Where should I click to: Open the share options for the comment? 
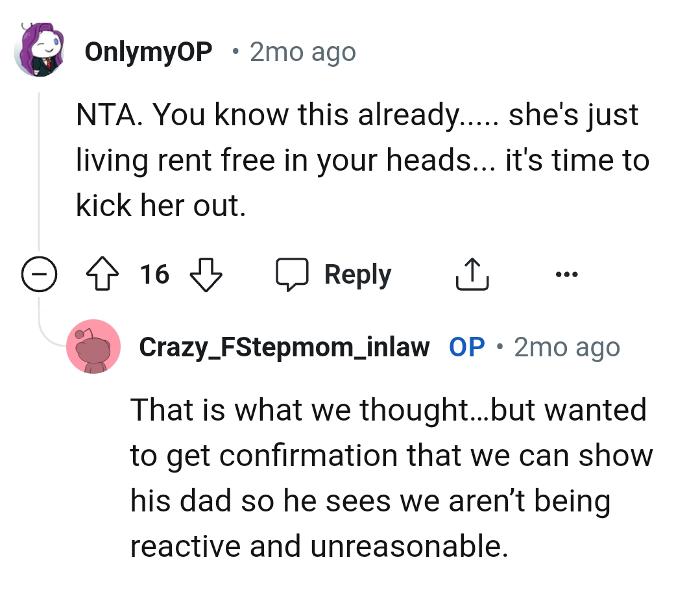point(472,274)
